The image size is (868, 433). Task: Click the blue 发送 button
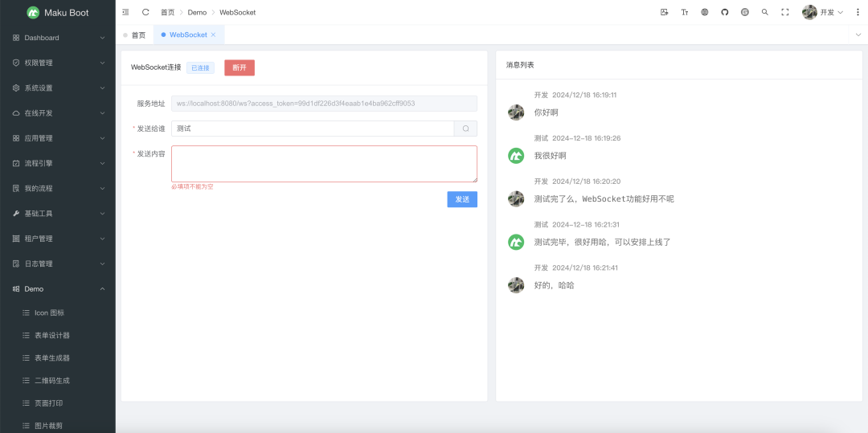coord(462,199)
